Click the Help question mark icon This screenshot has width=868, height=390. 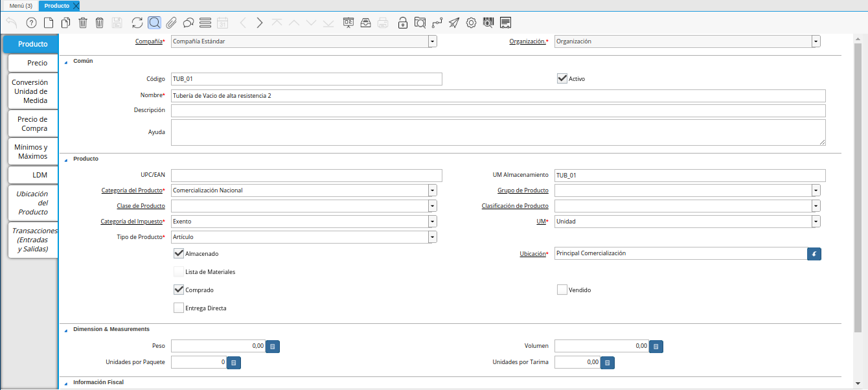31,23
